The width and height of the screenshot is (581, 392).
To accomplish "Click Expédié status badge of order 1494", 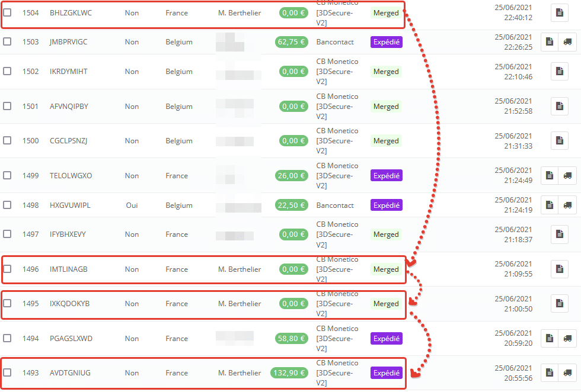I will pyautogui.click(x=387, y=338).
